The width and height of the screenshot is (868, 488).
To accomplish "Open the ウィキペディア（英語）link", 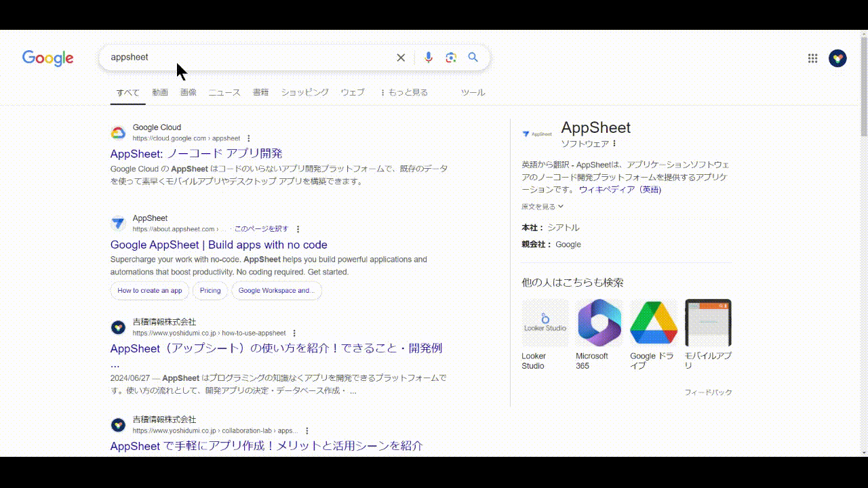I will pos(620,190).
